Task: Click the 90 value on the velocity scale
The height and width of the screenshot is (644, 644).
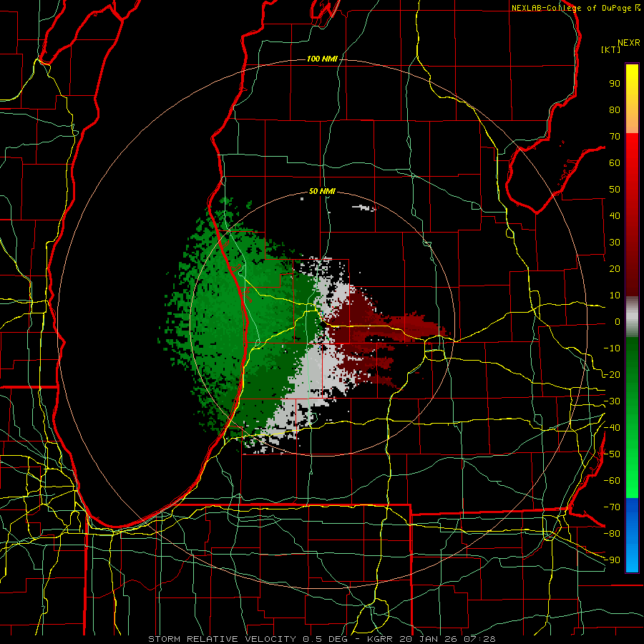Action: point(615,84)
